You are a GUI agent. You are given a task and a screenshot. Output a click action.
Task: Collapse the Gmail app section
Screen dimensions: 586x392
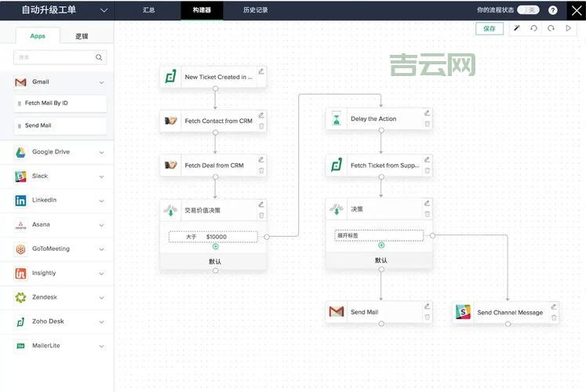click(x=101, y=82)
